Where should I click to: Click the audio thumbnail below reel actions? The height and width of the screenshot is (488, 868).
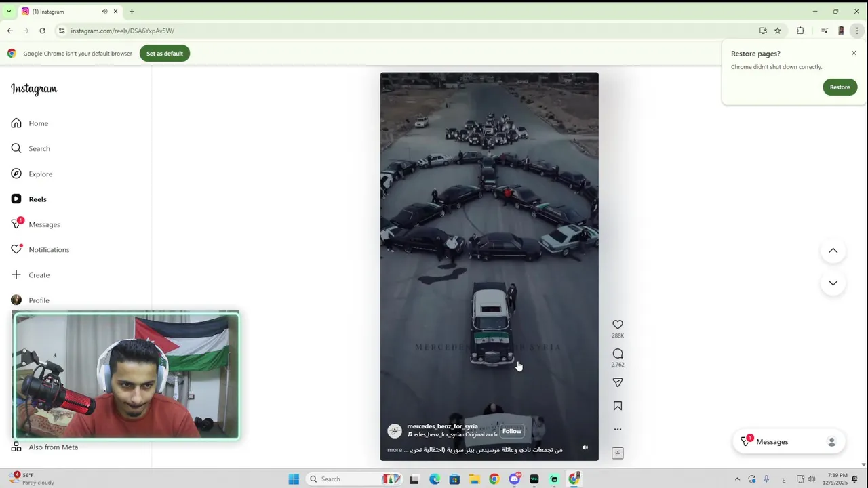[x=618, y=453]
